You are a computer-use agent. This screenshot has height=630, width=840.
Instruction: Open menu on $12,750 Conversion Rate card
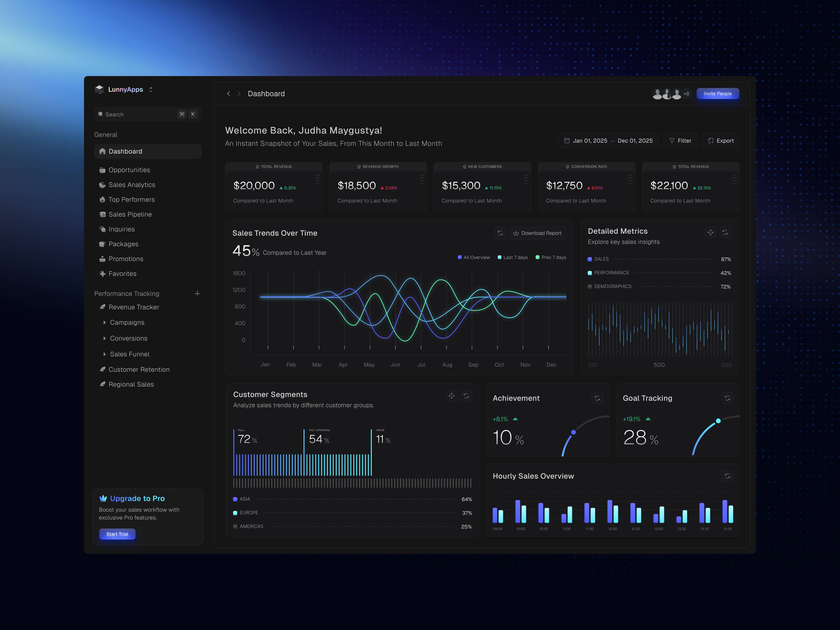[630, 179]
